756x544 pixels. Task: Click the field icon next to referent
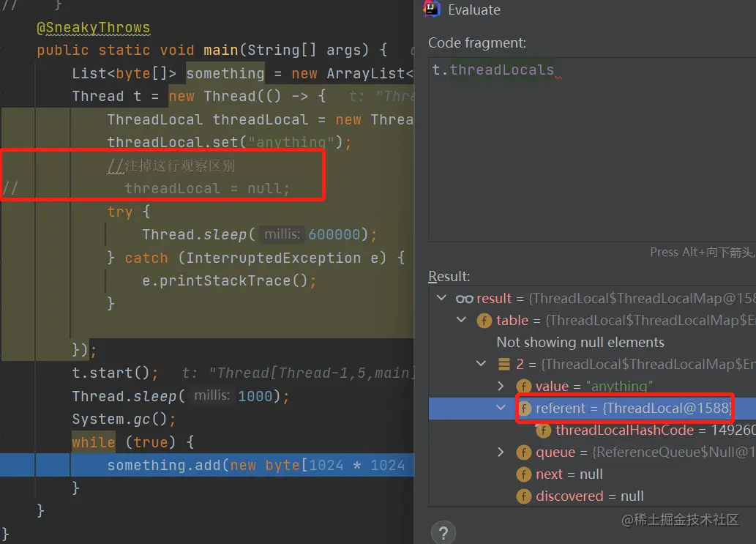pyautogui.click(x=525, y=409)
